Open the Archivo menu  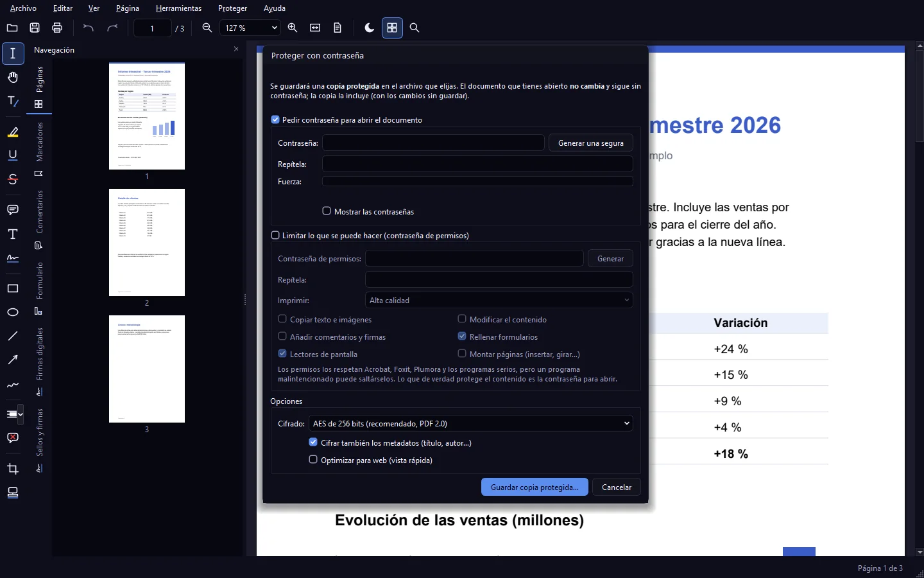click(23, 8)
